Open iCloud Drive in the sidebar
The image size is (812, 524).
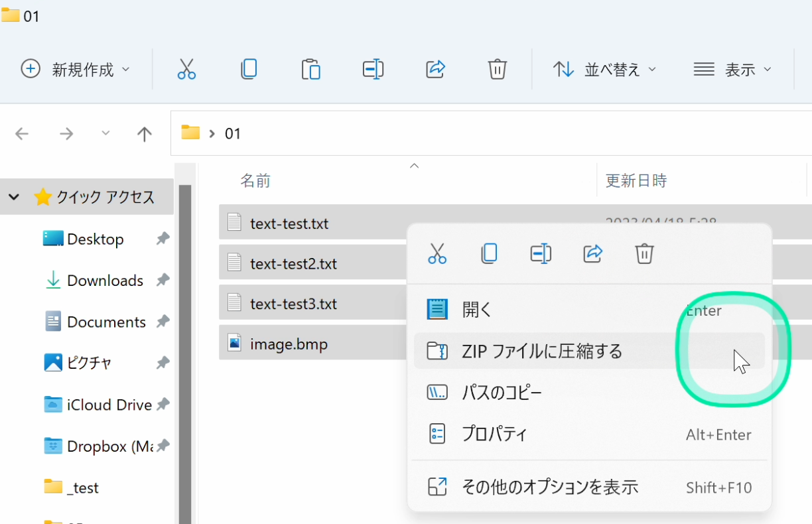pos(109,405)
